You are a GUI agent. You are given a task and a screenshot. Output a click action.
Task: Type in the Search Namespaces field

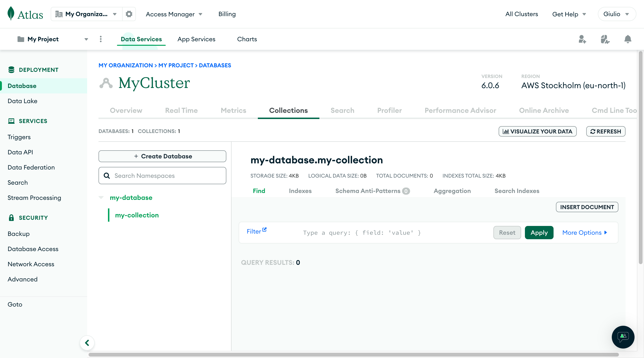point(162,175)
